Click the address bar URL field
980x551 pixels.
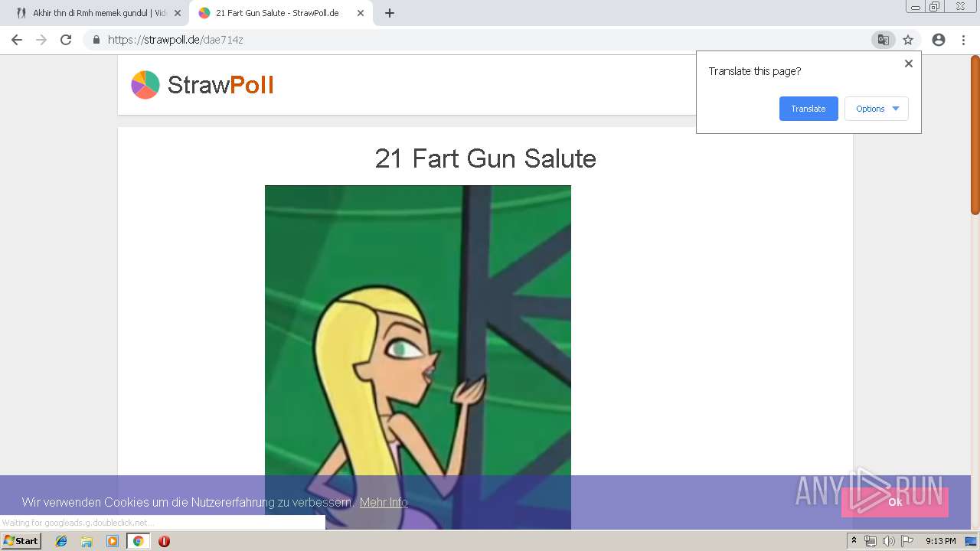pos(475,40)
